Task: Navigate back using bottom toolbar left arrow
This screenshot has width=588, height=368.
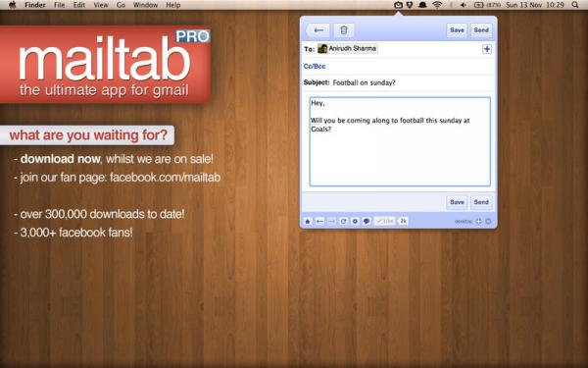Action: point(319,221)
